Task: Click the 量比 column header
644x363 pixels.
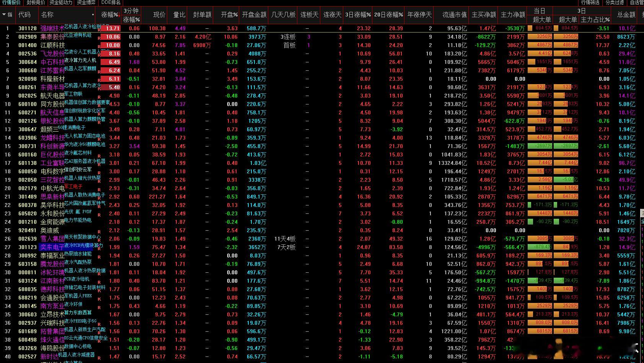Action: click(x=179, y=15)
